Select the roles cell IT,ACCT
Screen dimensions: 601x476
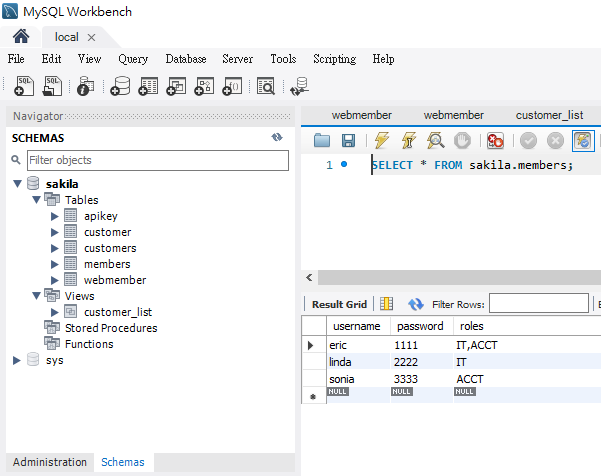pyautogui.click(x=527, y=345)
